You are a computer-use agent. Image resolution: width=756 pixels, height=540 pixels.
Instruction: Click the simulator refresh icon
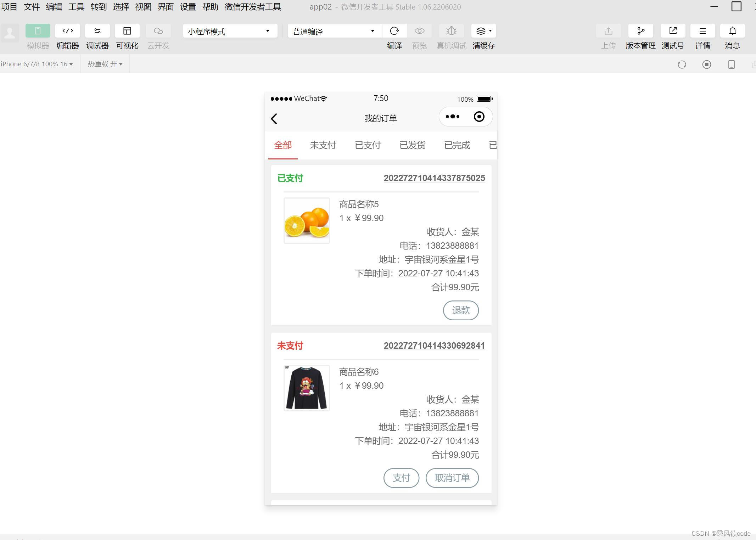682,64
